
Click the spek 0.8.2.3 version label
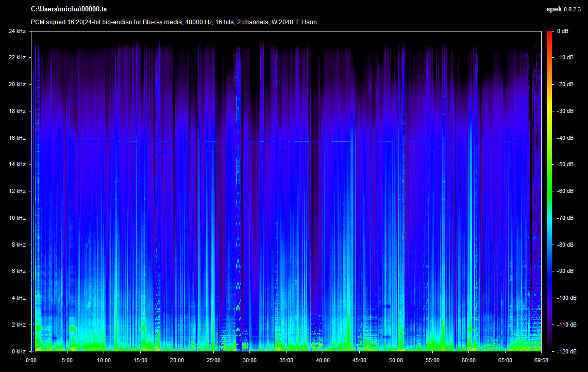click(565, 9)
